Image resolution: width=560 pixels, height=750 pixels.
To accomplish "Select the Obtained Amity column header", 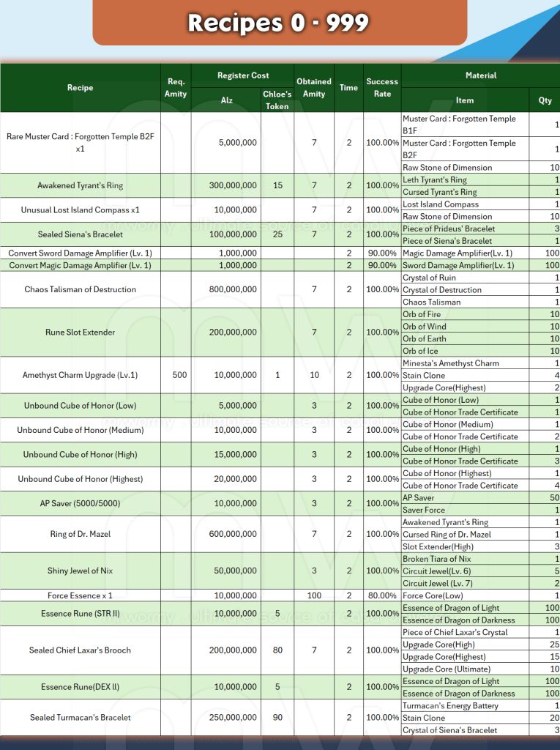I will [x=314, y=88].
